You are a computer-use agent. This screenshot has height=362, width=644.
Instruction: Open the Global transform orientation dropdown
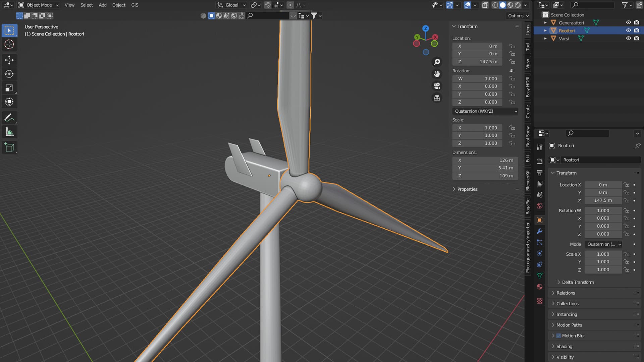(x=231, y=5)
